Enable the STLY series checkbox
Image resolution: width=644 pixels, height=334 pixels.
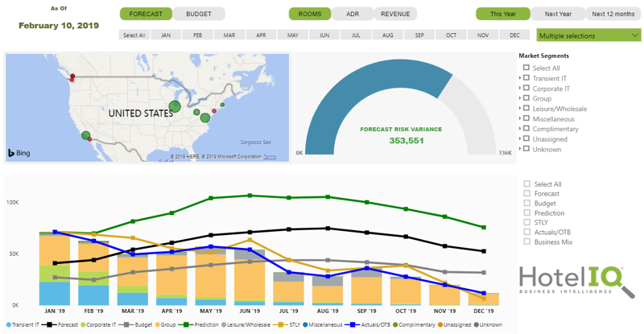[527, 222]
